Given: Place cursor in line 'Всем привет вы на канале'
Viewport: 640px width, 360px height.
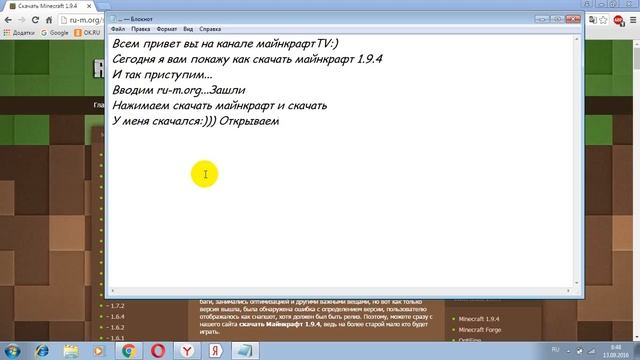Looking at the screenshot, I should click(x=225, y=44).
